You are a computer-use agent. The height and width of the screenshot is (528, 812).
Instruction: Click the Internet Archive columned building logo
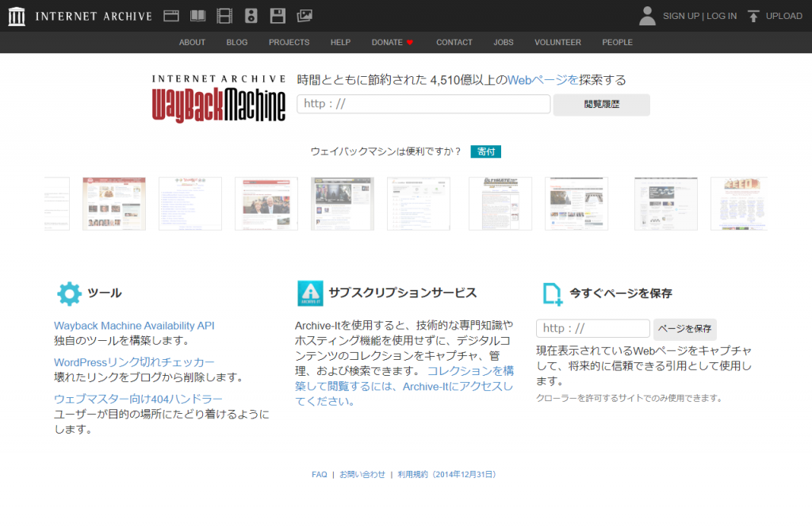[x=17, y=15]
